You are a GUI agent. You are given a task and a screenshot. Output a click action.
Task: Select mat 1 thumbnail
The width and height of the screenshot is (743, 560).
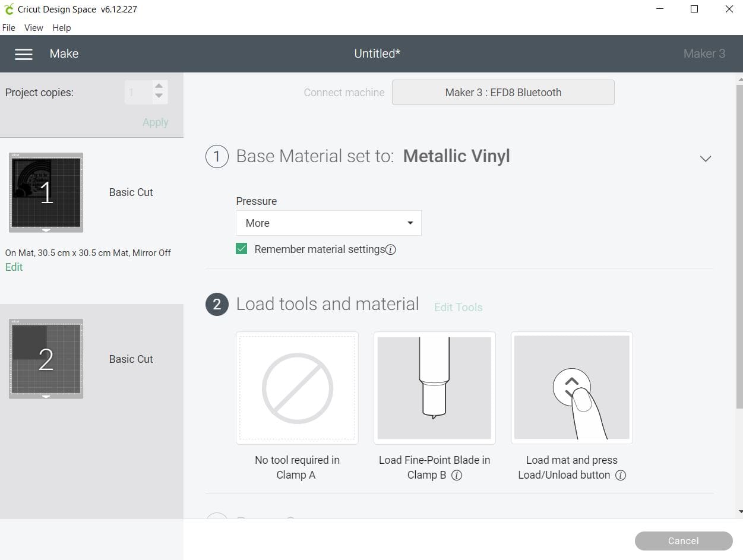[46, 192]
